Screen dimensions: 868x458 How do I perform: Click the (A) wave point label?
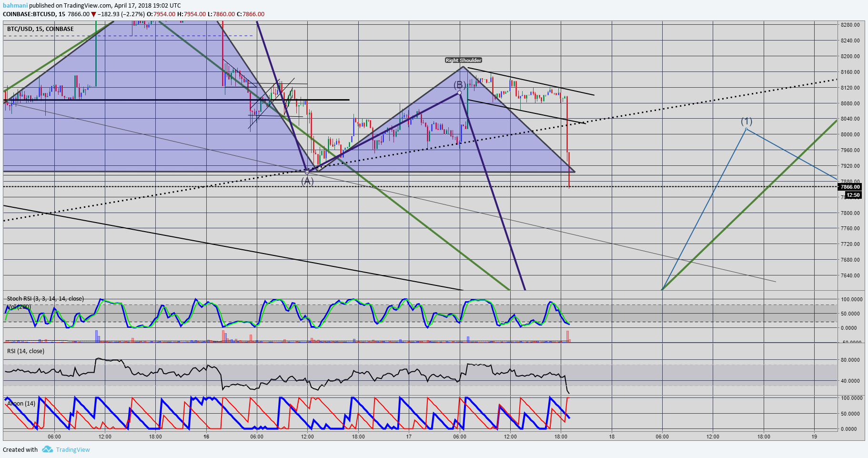[307, 181]
